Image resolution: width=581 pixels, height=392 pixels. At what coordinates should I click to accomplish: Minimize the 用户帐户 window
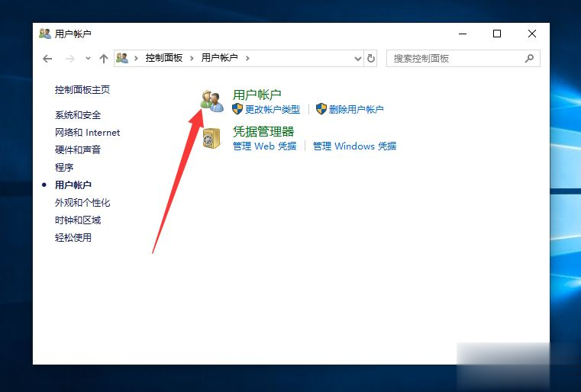coord(463,34)
